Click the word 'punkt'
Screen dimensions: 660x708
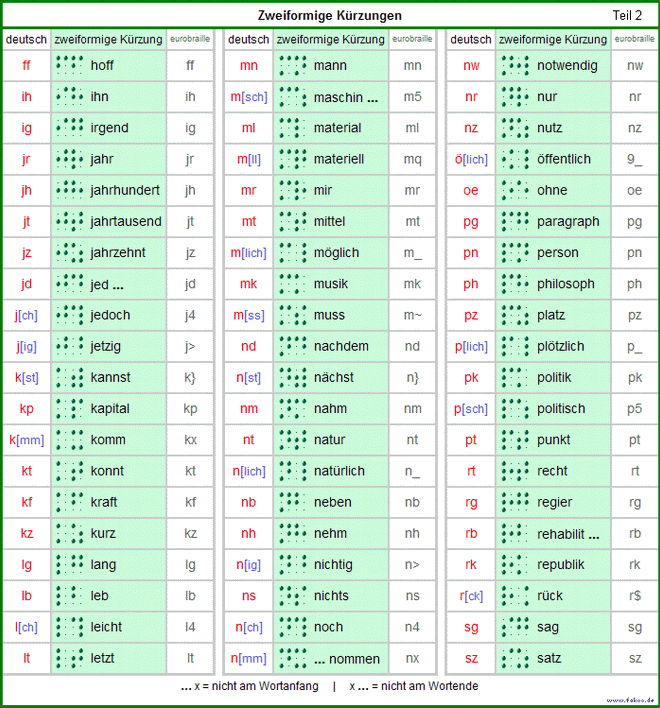coord(553,440)
